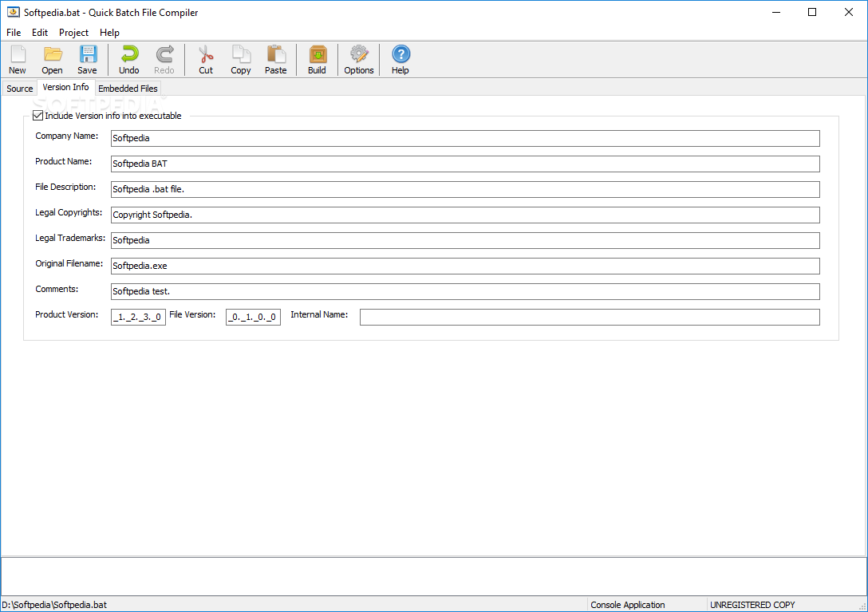Open Help question mark icon
Screen dimensions: 868x612
click(400, 59)
